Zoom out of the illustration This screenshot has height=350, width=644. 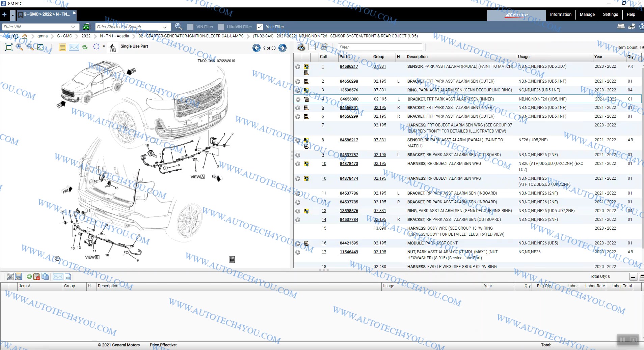coord(30,47)
